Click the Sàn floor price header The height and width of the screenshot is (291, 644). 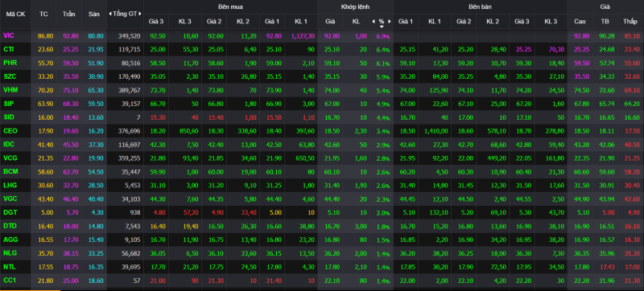(x=93, y=14)
